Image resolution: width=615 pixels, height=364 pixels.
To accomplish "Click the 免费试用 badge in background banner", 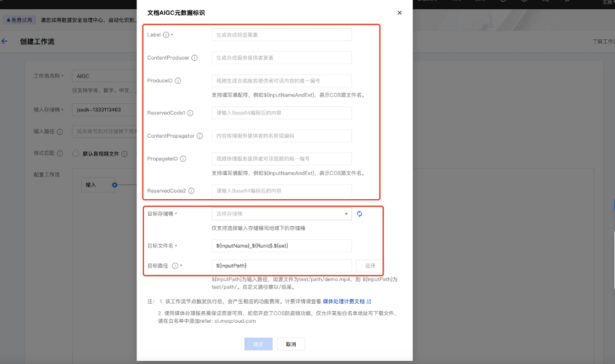I will [x=19, y=20].
